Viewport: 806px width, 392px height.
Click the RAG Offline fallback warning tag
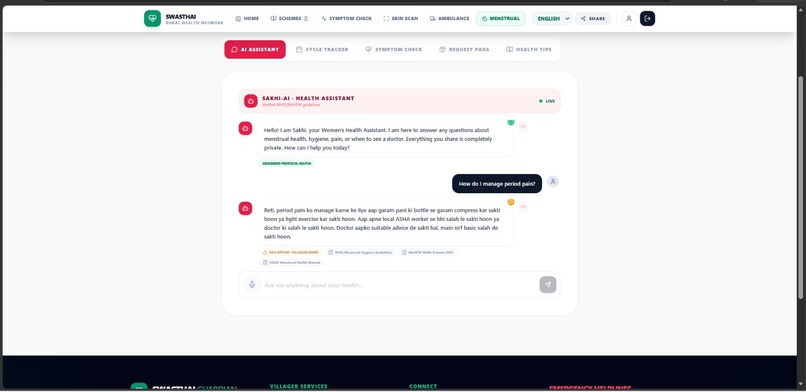coord(290,252)
